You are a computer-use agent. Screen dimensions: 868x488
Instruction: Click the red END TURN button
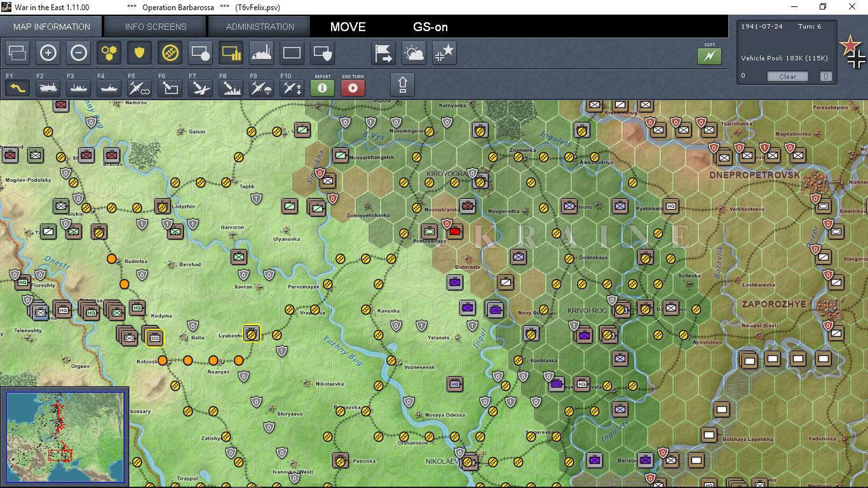[353, 88]
